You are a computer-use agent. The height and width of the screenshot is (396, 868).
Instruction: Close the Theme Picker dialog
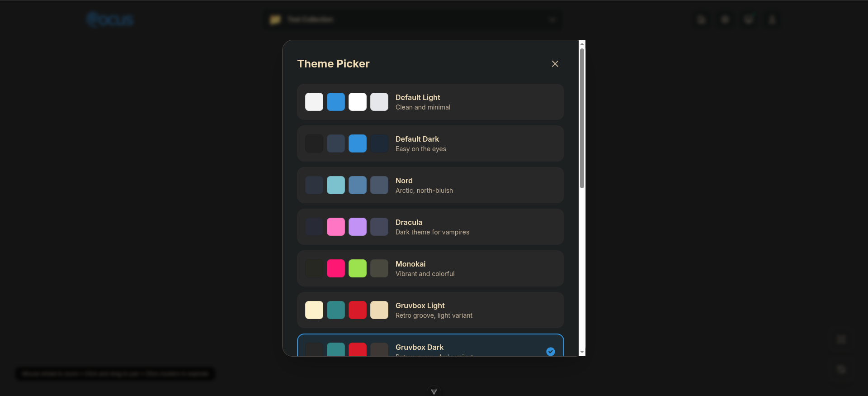(x=555, y=64)
